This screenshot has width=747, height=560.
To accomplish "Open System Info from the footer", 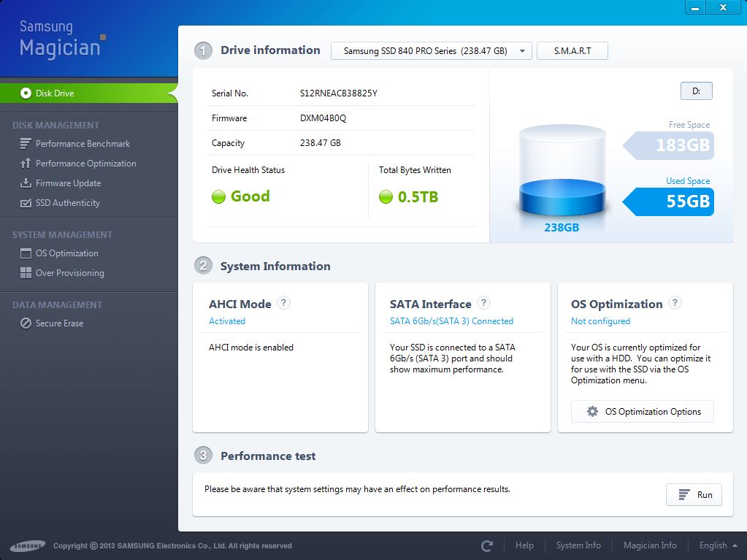I will 578,545.
